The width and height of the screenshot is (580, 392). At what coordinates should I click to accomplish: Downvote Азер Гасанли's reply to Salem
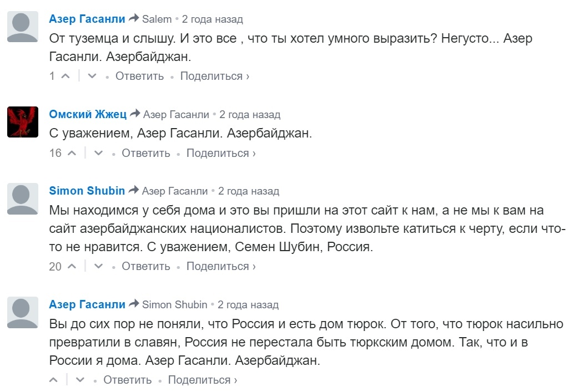click(x=92, y=76)
